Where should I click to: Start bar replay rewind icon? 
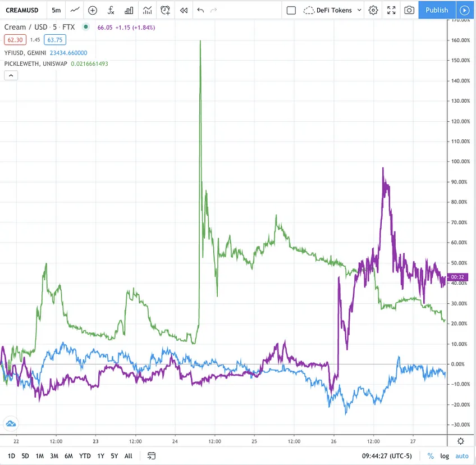click(184, 10)
